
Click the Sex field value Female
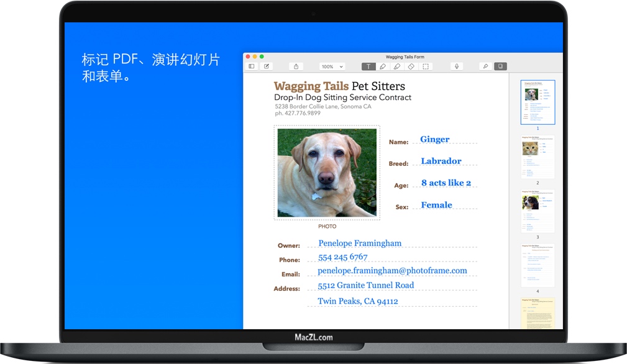(x=436, y=205)
